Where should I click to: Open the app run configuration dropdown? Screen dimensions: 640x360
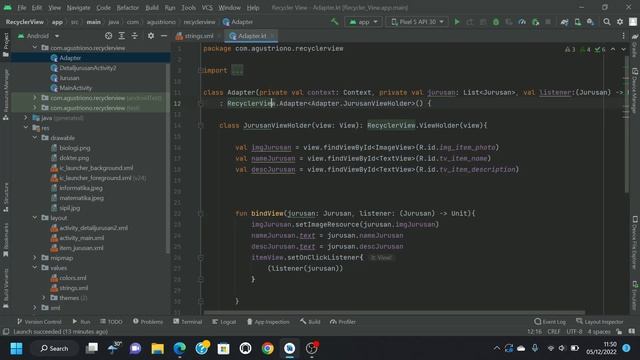(363, 22)
